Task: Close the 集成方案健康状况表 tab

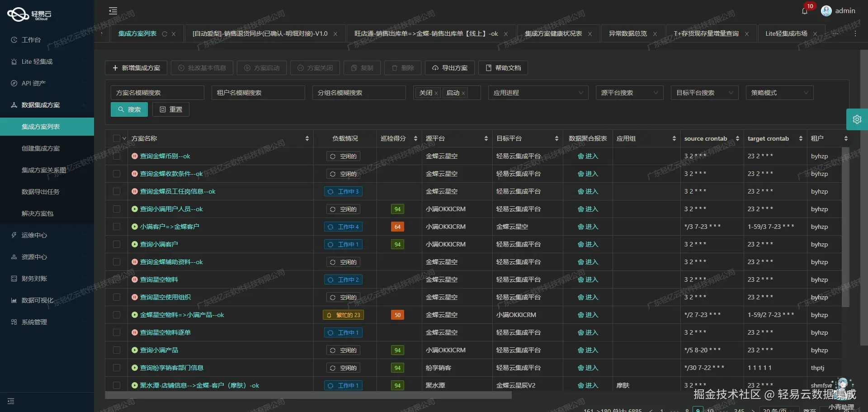Action: click(x=590, y=34)
